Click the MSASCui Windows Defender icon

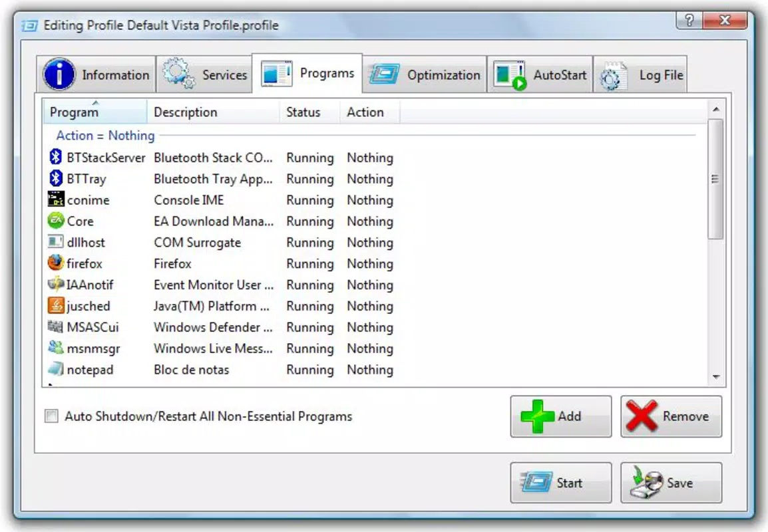pos(56,327)
